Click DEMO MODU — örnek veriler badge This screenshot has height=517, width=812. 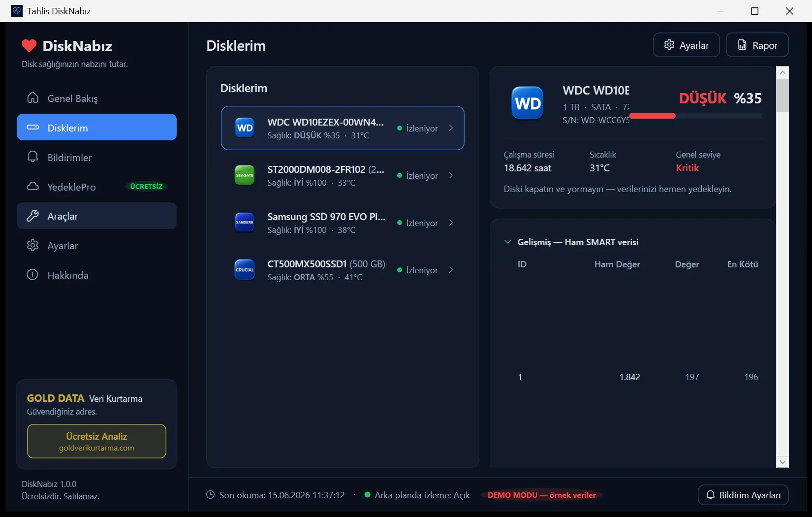coord(542,495)
